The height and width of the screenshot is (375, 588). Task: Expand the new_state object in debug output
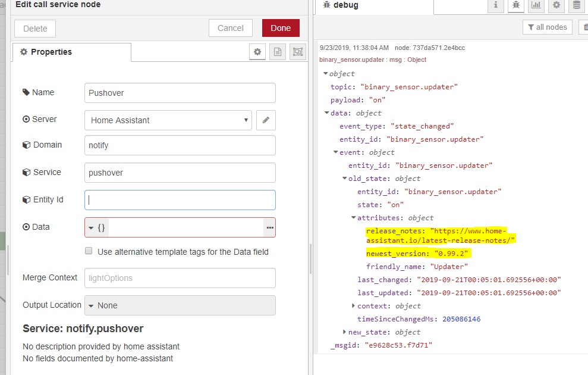point(345,332)
